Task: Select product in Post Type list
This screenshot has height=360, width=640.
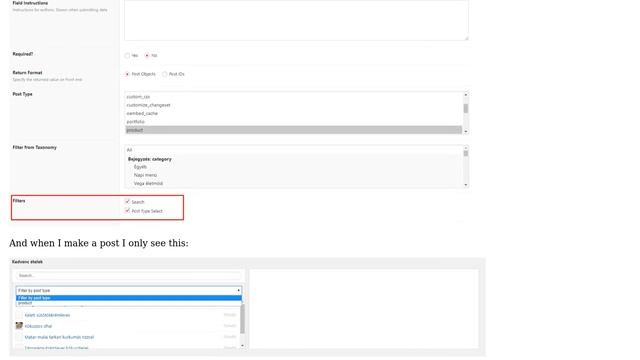Action: tap(293, 130)
